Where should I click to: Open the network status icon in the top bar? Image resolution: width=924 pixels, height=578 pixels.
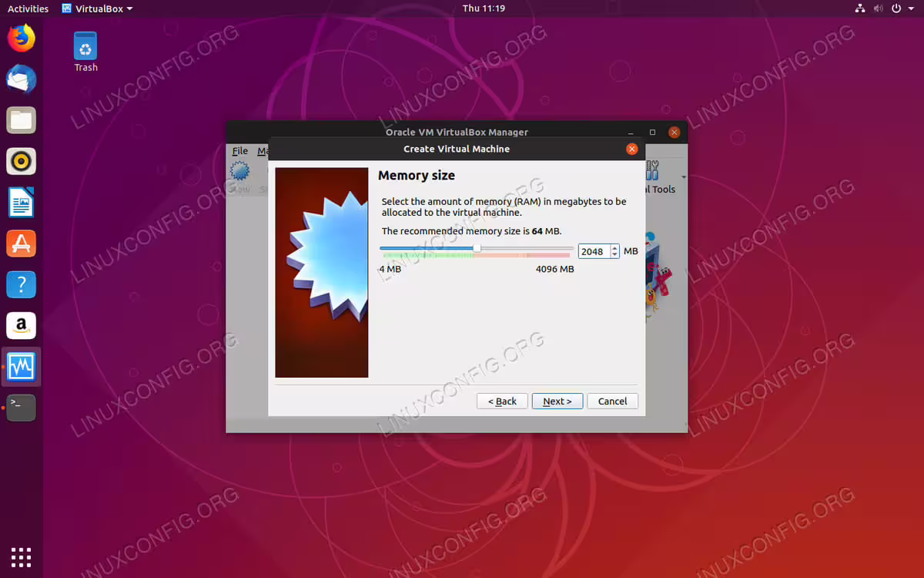[860, 8]
